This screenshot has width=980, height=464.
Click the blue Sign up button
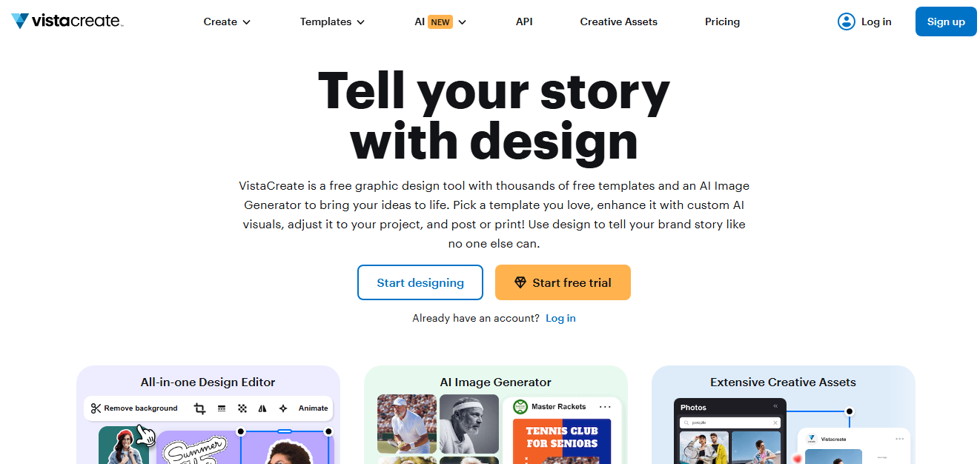946,21
